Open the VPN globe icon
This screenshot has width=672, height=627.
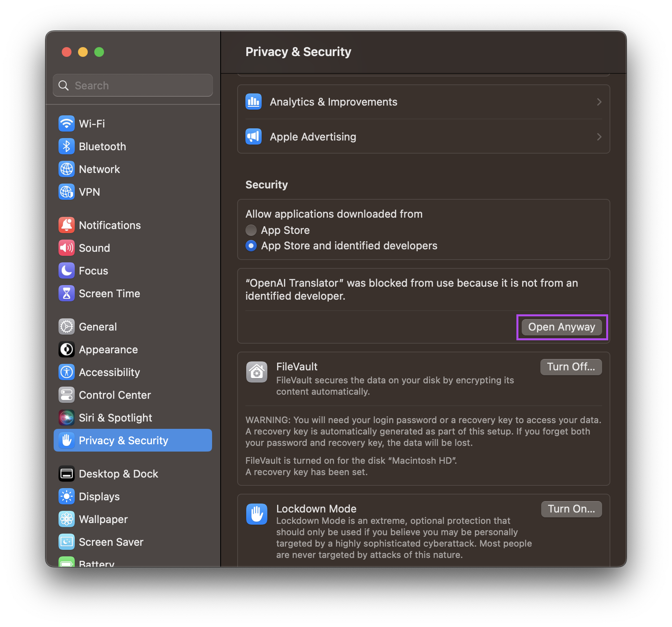[x=67, y=192]
